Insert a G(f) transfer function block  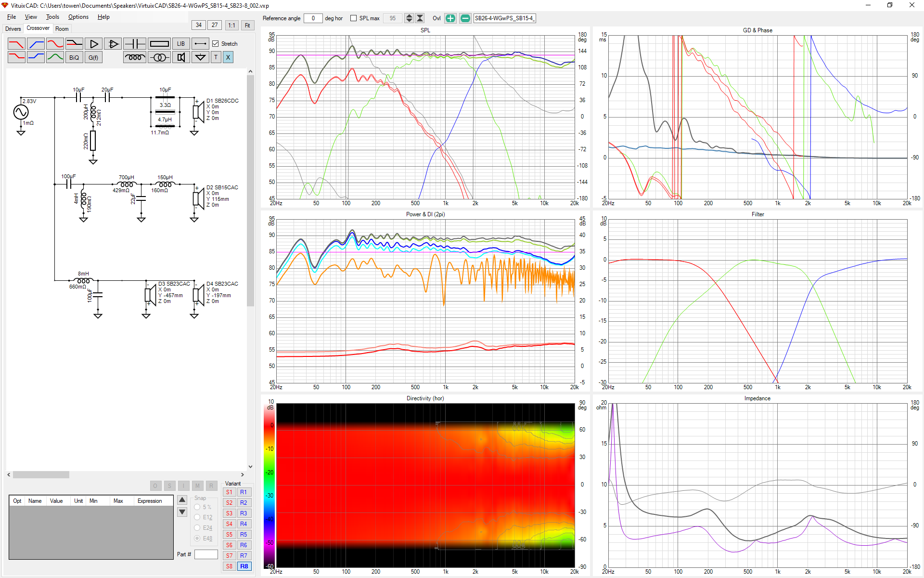[x=93, y=57]
